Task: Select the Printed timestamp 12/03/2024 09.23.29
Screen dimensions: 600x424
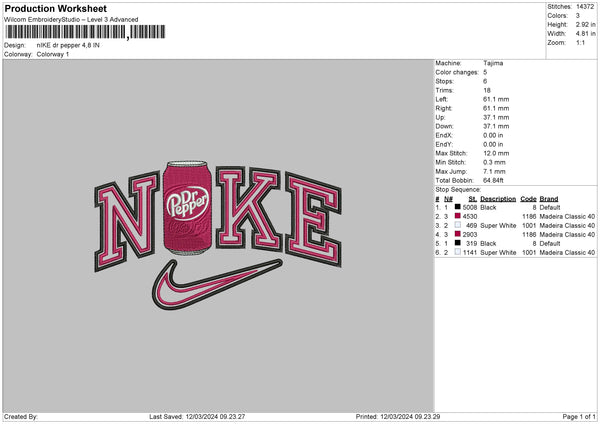Action: click(x=410, y=417)
